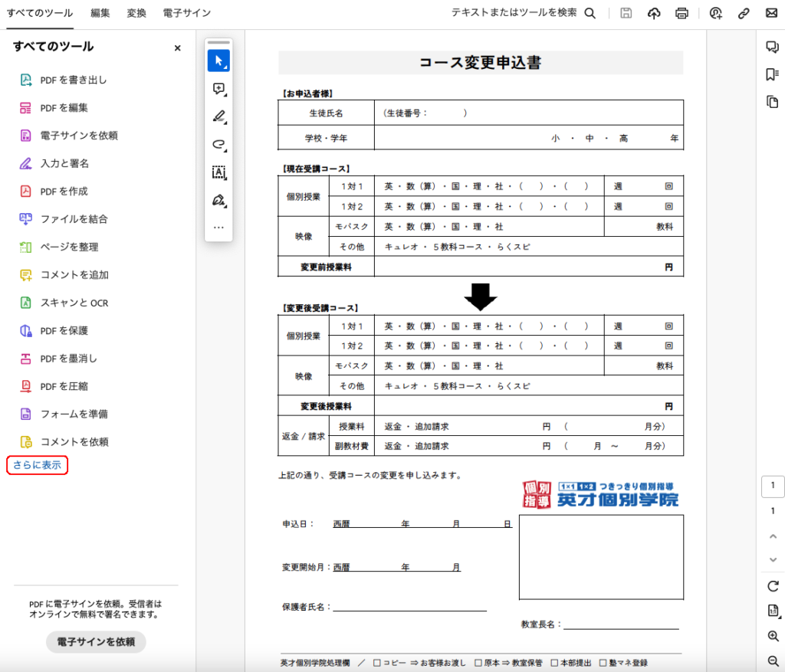The image size is (785, 672).
Task: Check the コピー checkbox in the form
Action: click(x=377, y=663)
